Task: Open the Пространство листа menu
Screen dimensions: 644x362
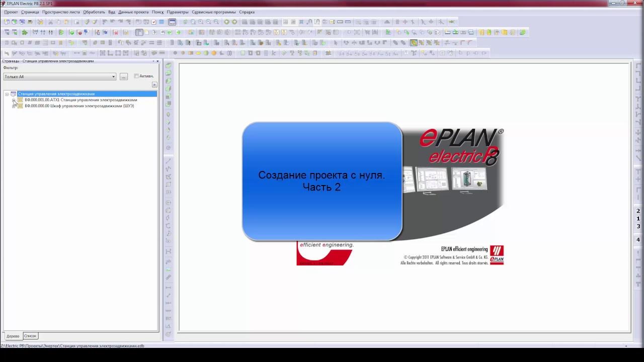Action: pyautogui.click(x=61, y=12)
